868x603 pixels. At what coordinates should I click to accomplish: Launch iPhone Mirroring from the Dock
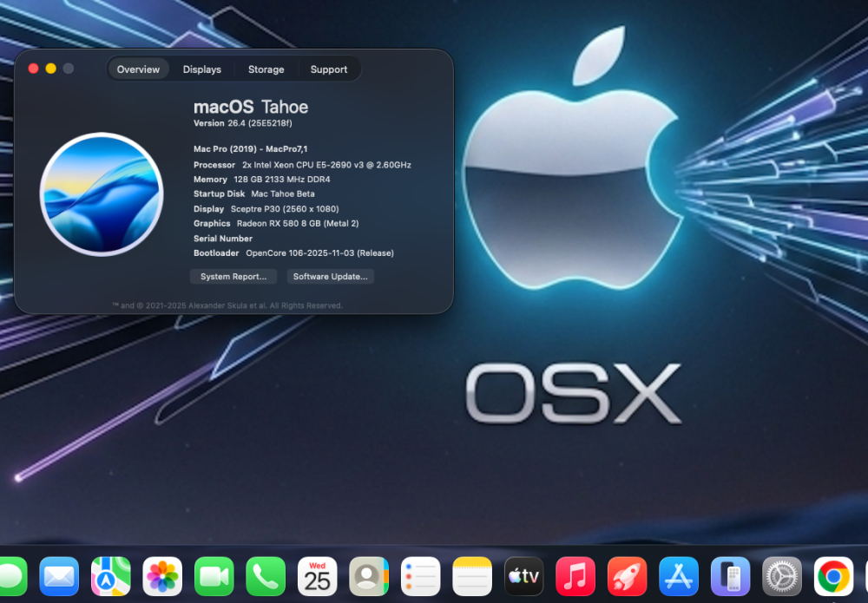[730, 576]
